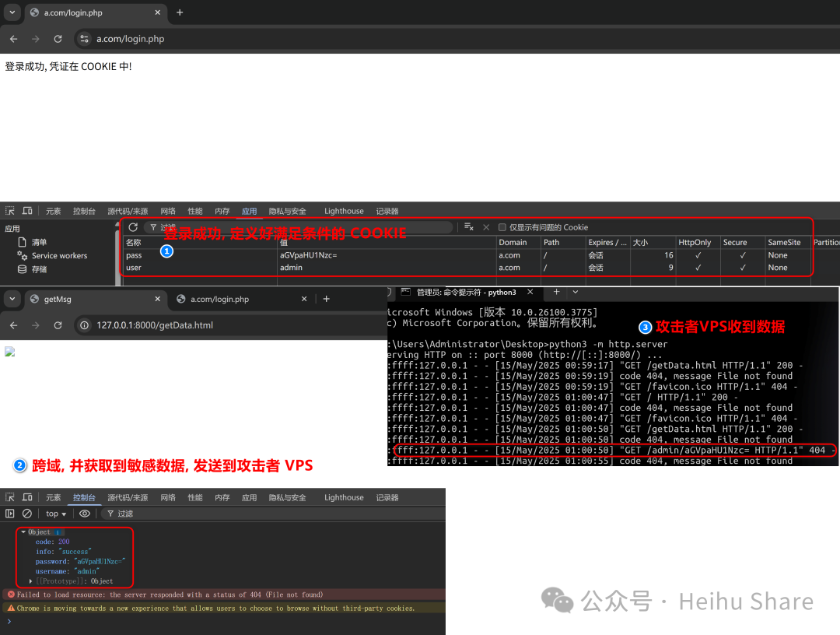Image resolution: width=840 pixels, height=635 pixels.
Task: Open 应用 tab in the lower DevTools
Action: (249, 498)
